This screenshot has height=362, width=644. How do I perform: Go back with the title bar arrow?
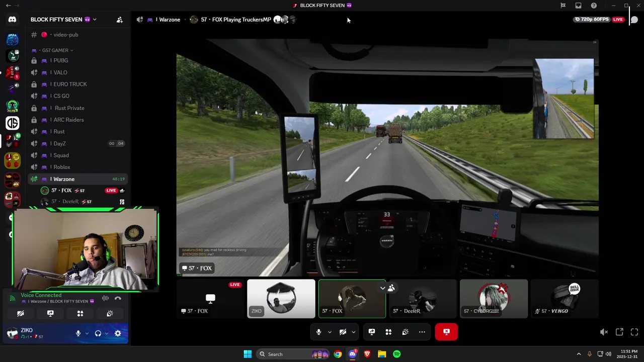pyautogui.click(x=8, y=6)
